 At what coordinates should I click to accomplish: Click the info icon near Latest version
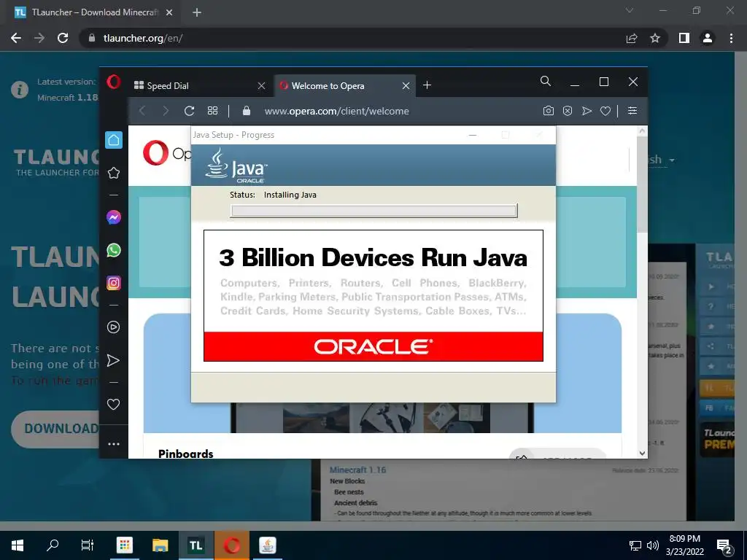tap(20, 90)
